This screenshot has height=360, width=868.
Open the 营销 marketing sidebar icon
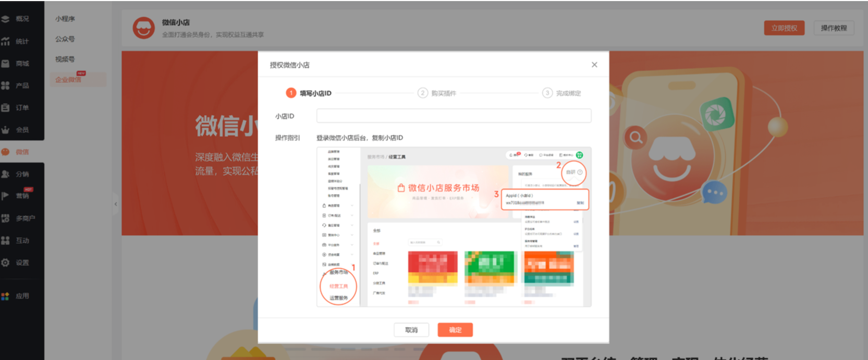point(5,196)
